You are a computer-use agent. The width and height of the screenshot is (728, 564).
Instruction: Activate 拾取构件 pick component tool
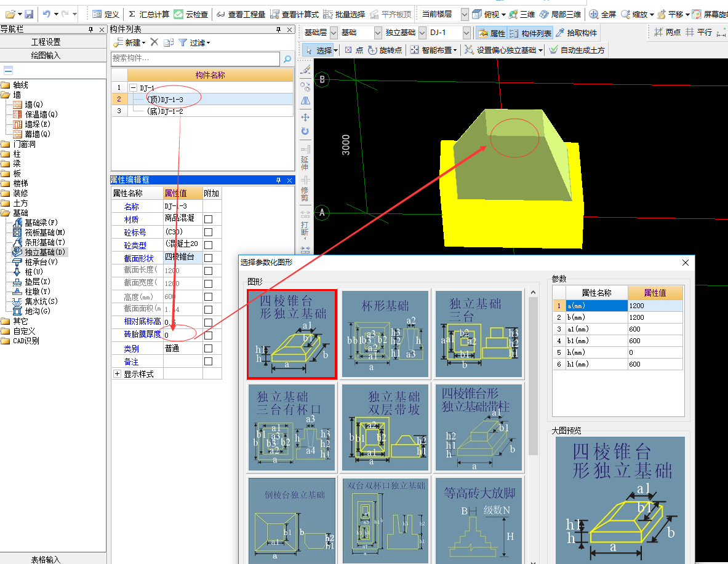[576, 33]
